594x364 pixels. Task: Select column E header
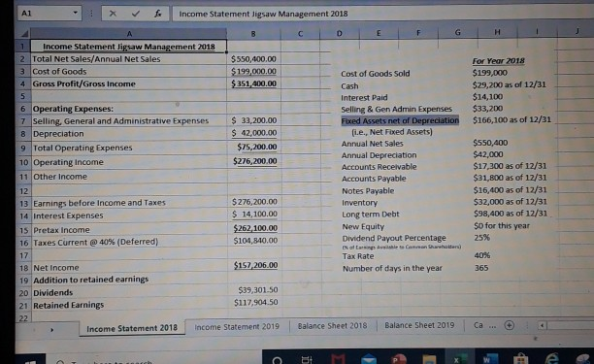379,33
